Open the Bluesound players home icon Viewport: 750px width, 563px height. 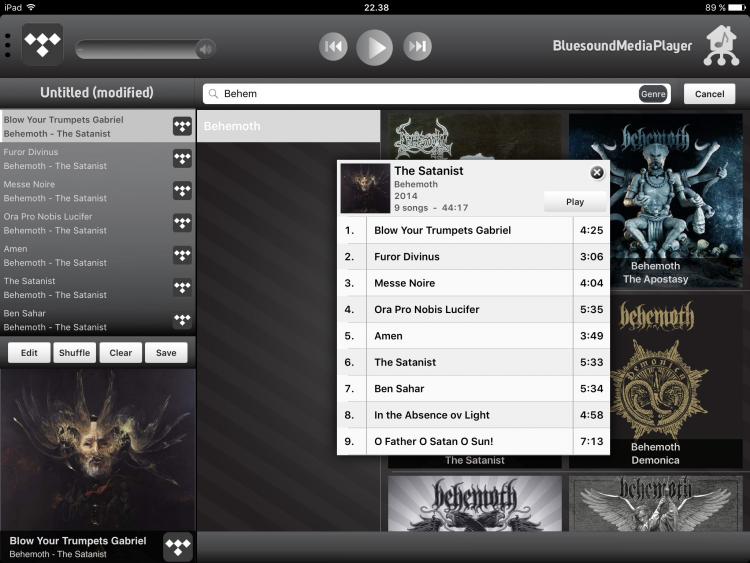721,45
